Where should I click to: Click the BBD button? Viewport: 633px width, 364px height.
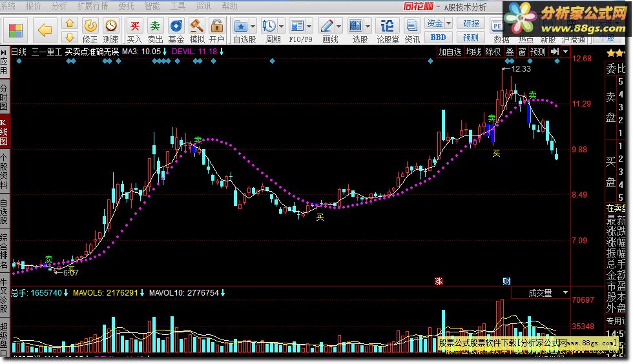pos(438,37)
